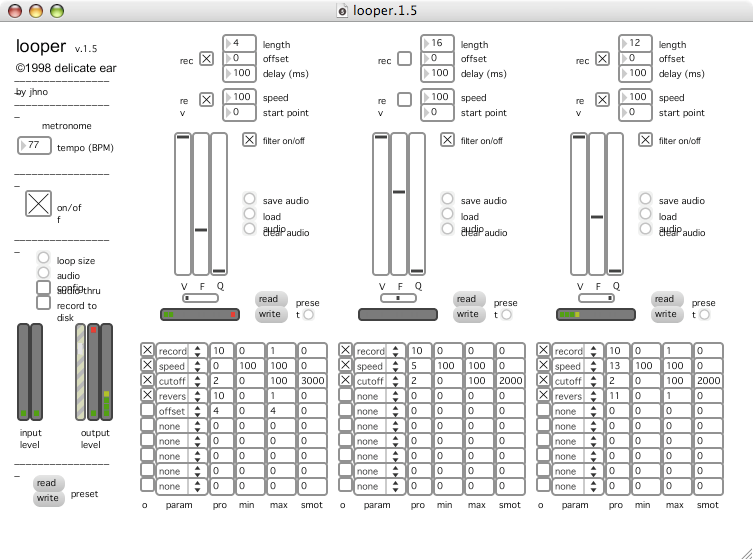Enable record to disk checkbox

tap(43, 303)
